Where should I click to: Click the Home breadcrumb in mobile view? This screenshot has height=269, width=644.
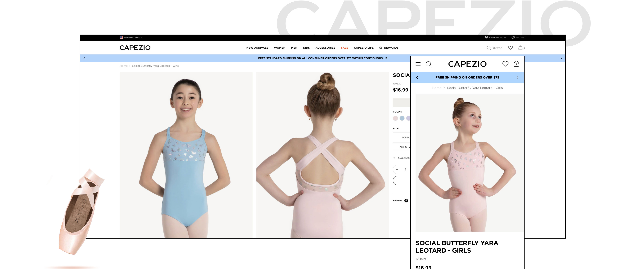(436, 88)
